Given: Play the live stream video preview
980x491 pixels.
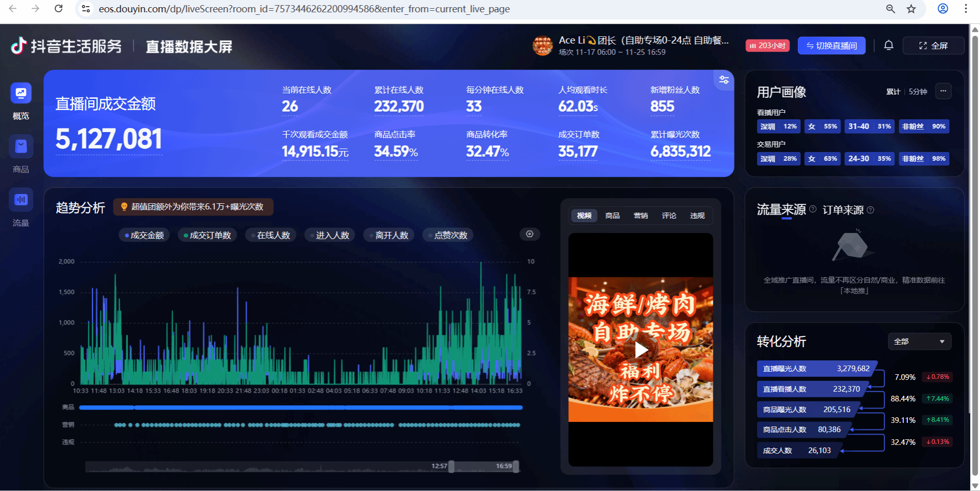Looking at the screenshot, I should coord(640,350).
